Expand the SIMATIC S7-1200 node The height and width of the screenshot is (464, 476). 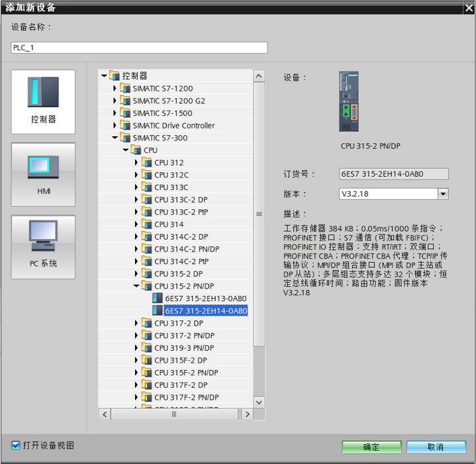coord(115,88)
